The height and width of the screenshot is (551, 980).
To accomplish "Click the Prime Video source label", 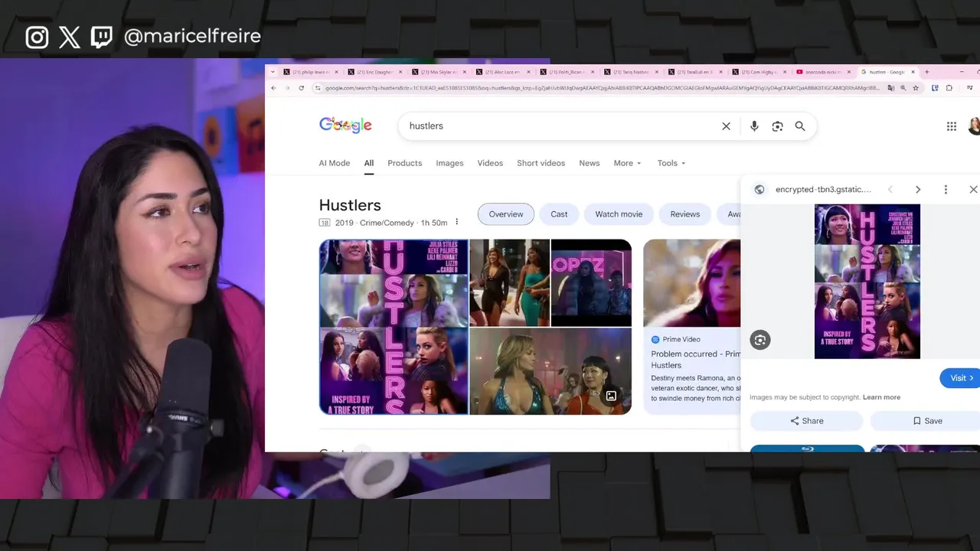I will coord(681,339).
